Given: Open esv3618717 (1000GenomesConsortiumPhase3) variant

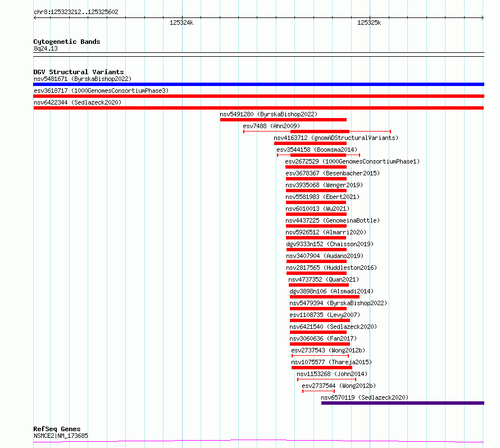Looking at the screenshot, I should [x=258, y=96].
